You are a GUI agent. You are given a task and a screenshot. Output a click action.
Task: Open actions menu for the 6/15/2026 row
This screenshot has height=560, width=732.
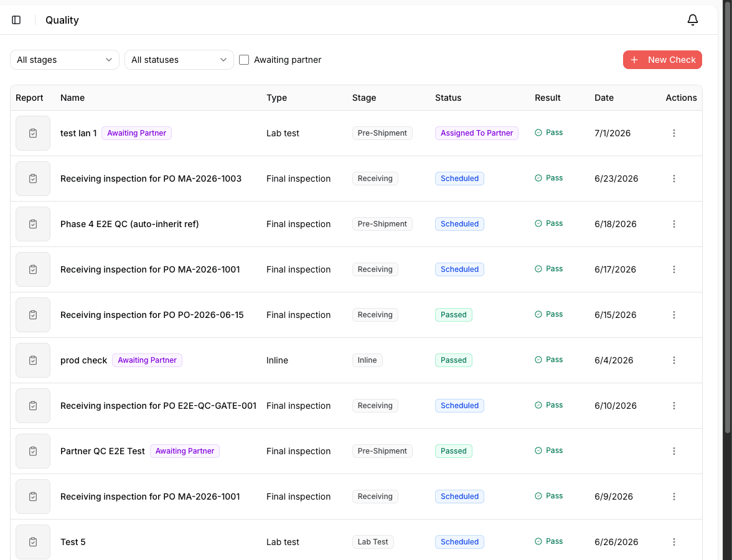coord(673,315)
